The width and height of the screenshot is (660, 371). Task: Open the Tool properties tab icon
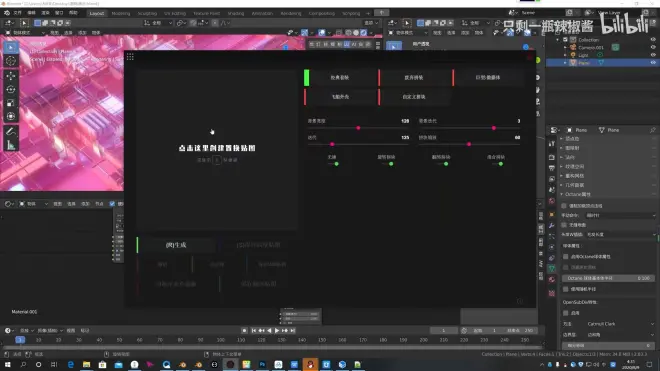pyautogui.click(x=552, y=144)
